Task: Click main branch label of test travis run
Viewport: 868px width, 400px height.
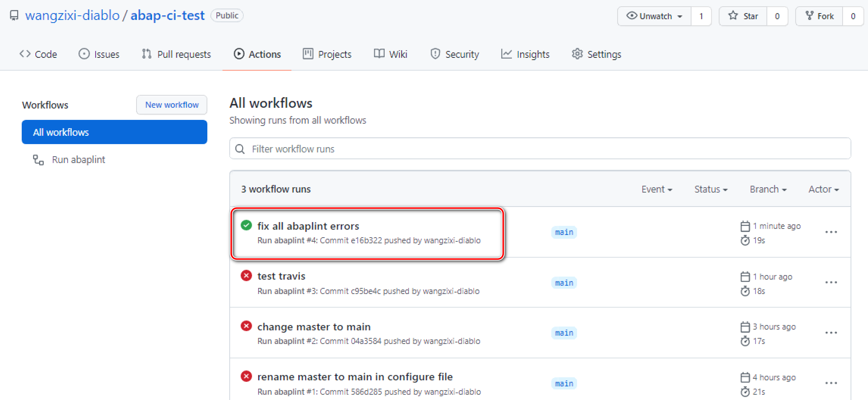Action: [x=564, y=283]
